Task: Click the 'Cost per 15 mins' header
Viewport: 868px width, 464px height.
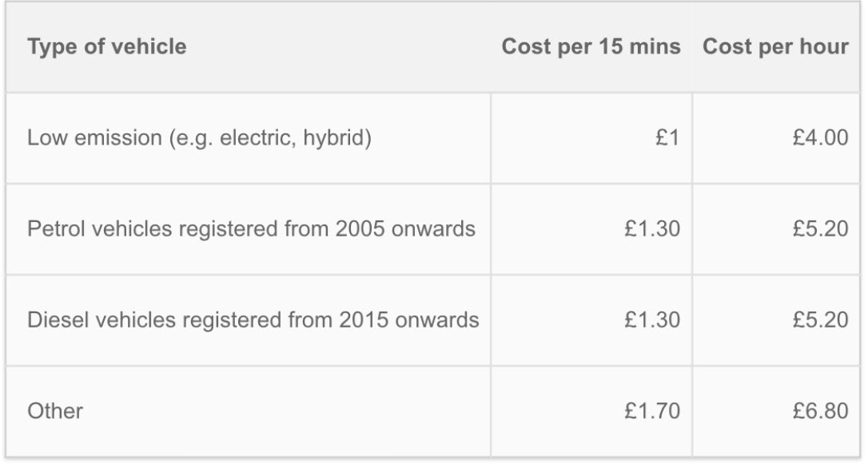Action: click(591, 47)
